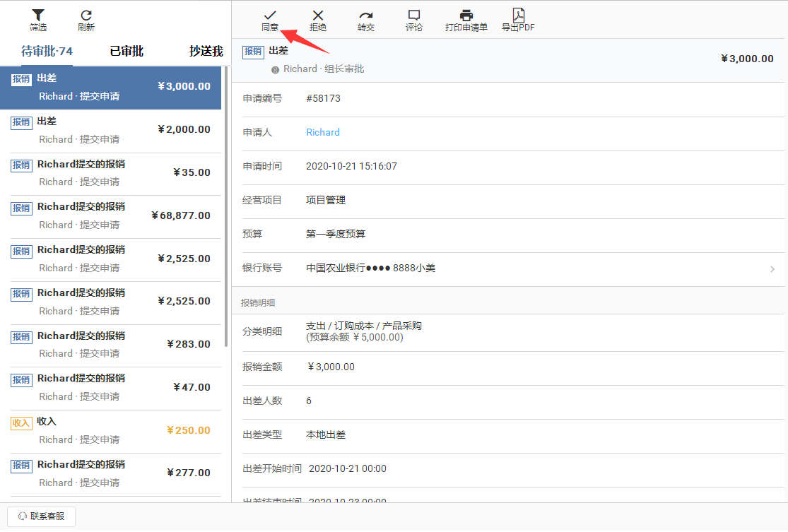Select the 出差 ¥3,000.00 request
The width and height of the screenshot is (788, 532).
click(x=110, y=88)
